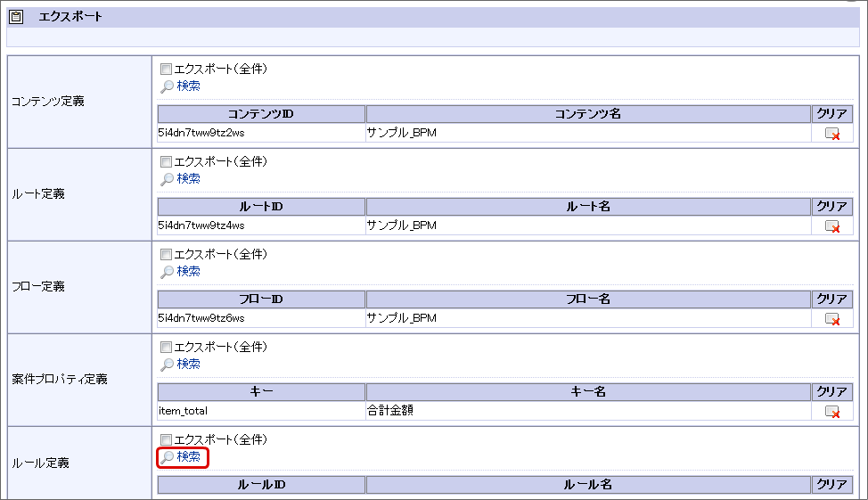Image resolution: width=868 pixels, height=500 pixels.
Task: Click magnifier icon in 案件プロパティ定義 section
Action: [x=167, y=365]
